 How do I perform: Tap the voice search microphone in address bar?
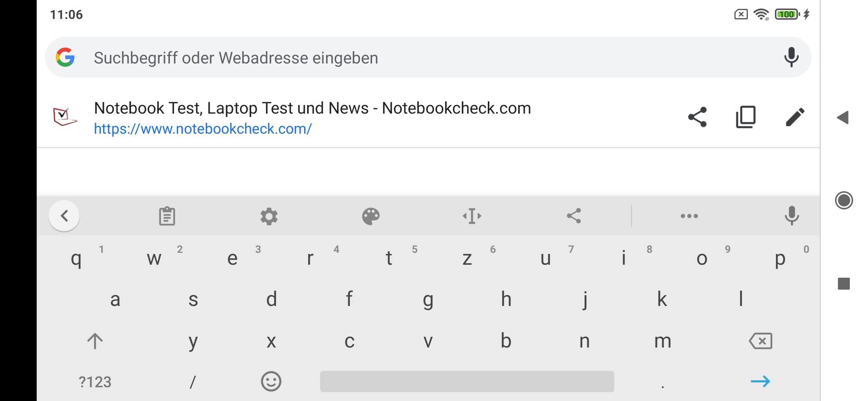pos(791,57)
